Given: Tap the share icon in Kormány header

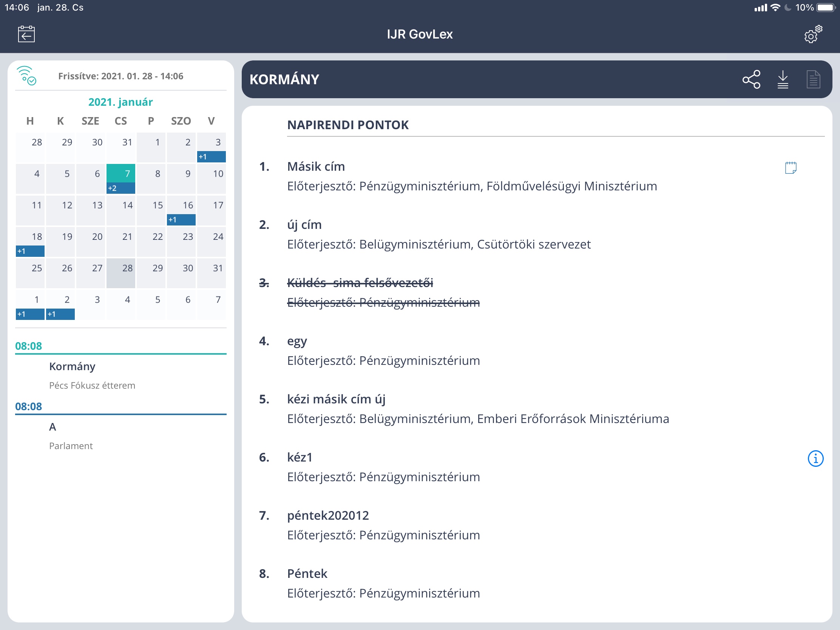Looking at the screenshot, I should pos(751,79).
